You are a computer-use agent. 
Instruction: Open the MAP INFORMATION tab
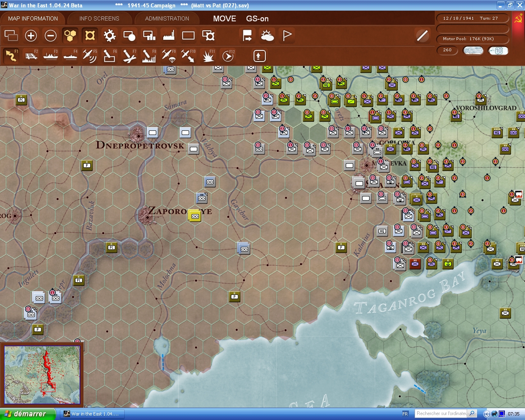point(33,18)
